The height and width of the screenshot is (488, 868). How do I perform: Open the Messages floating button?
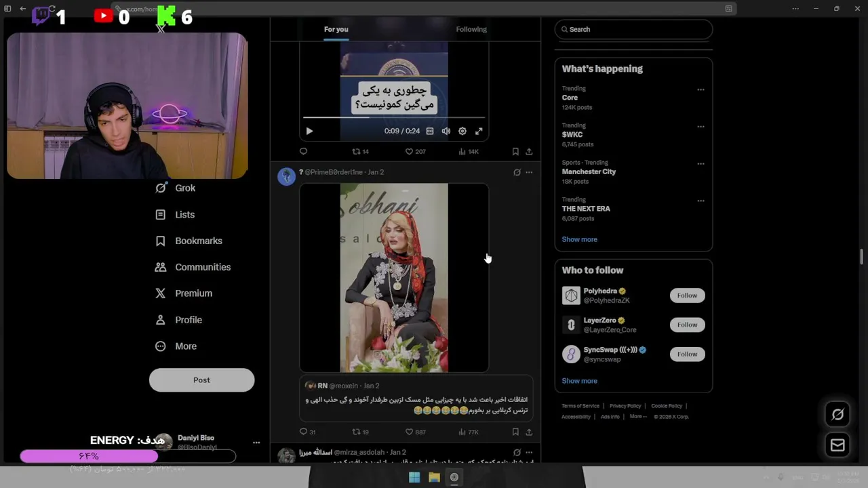[837, 445]
